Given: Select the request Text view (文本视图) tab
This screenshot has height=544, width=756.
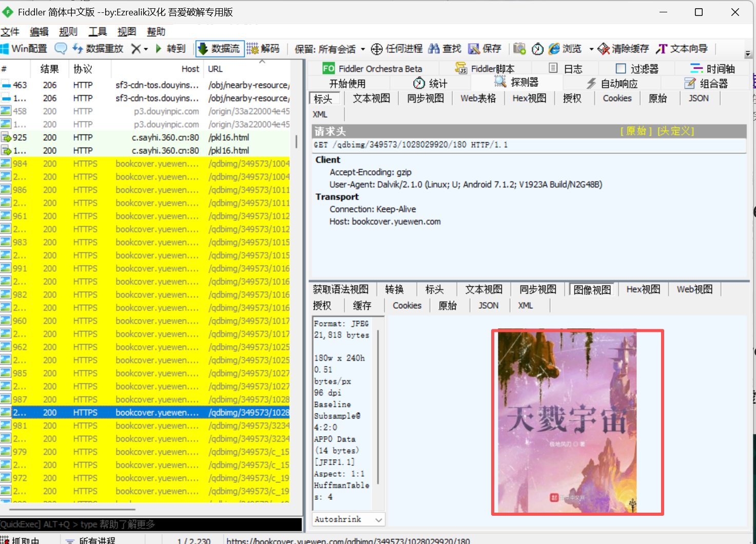Looking at the screenshot, I should 372,99.
